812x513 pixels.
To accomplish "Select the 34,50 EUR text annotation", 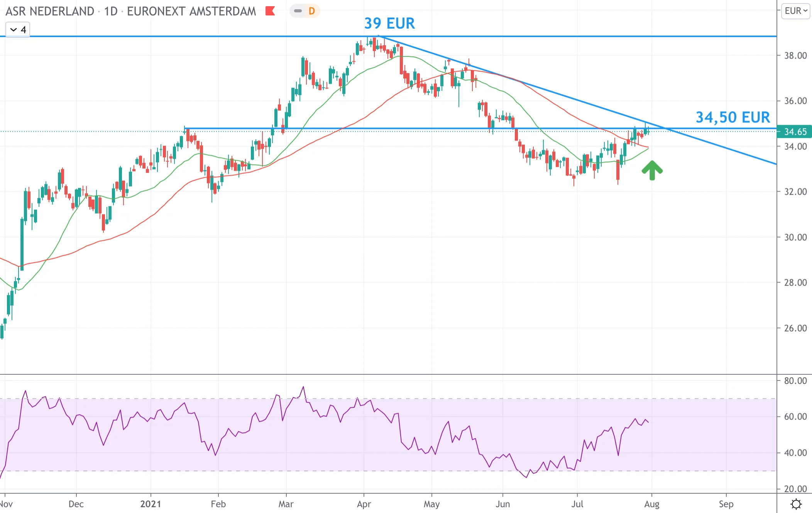I will coord(732,117).
